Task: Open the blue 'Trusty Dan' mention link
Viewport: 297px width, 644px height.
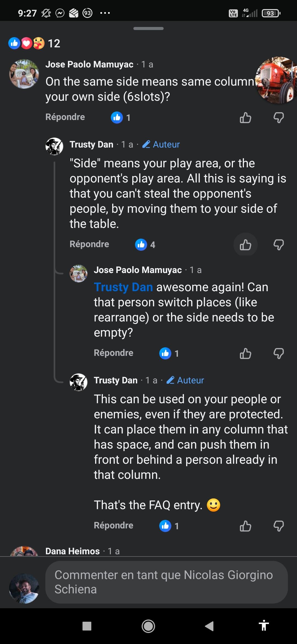Action: coord(123,287)
